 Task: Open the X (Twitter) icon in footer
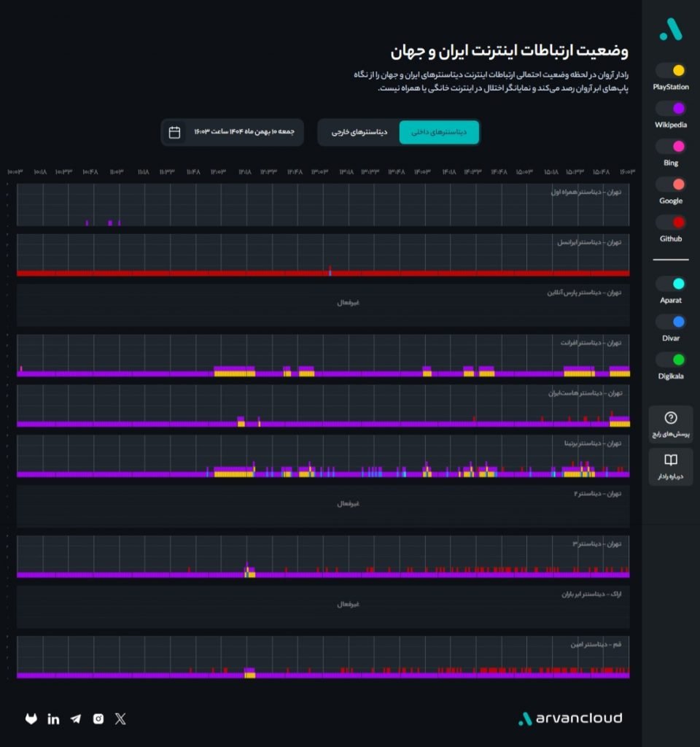tap(120, 719)
